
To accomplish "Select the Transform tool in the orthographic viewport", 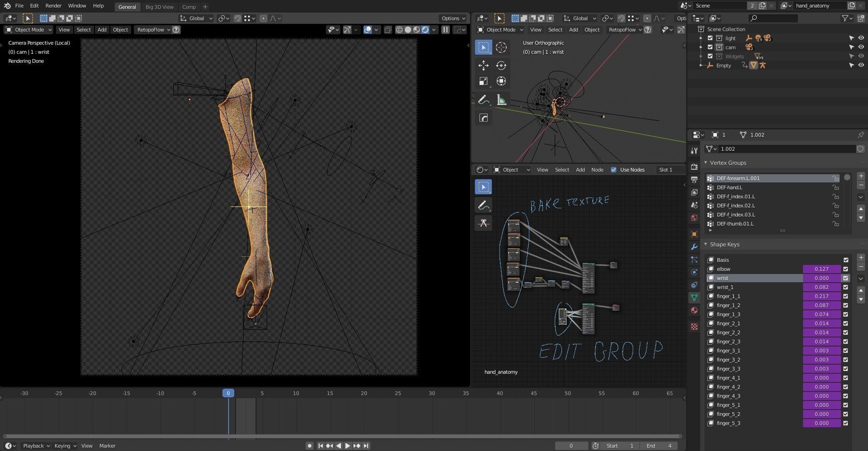I will (x=501, y=81).
